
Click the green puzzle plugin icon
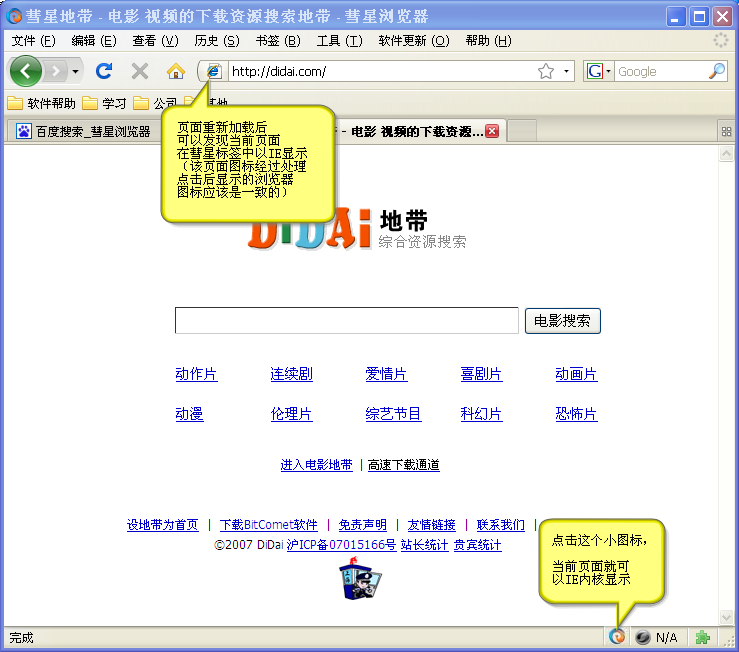tap(703, 638)
